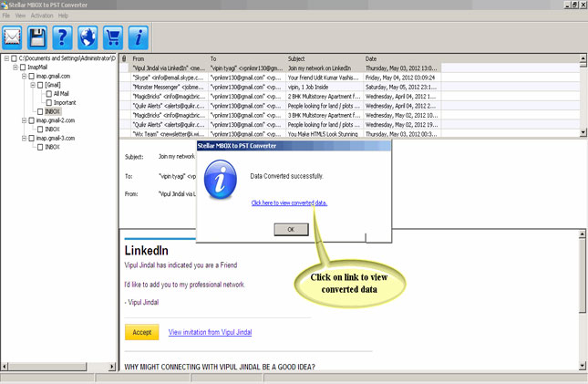Screen dimensions: 588x384
Task: Check the imap.gmail.com checkbox
Action: [32, 77]
